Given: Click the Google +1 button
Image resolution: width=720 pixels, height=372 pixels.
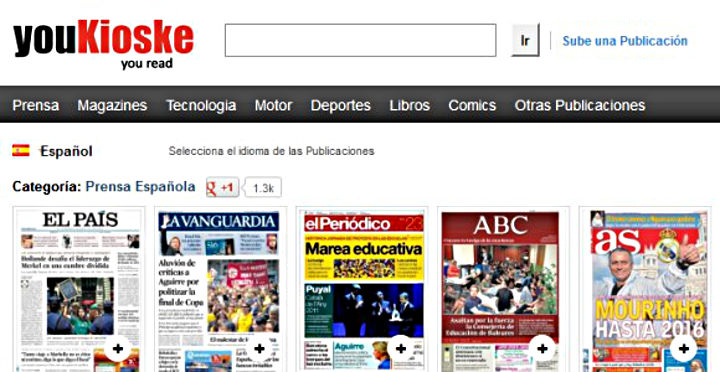Looking at the screenshot, I should point(222,187).
